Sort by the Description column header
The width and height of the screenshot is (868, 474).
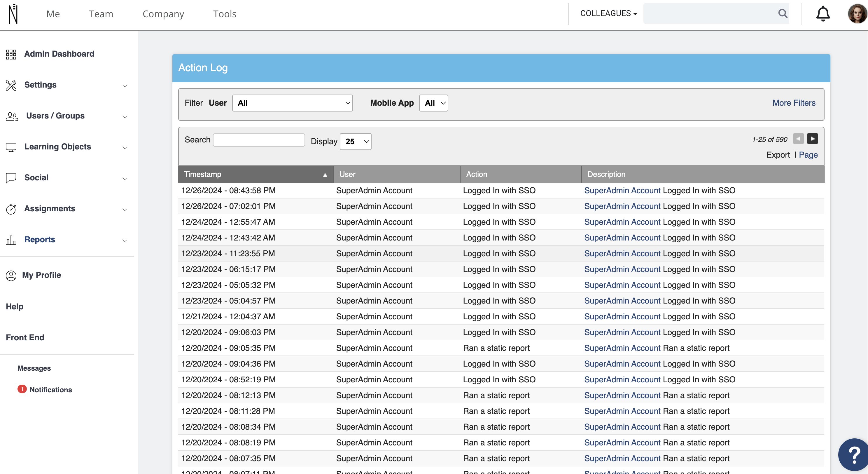coord(703,174)
